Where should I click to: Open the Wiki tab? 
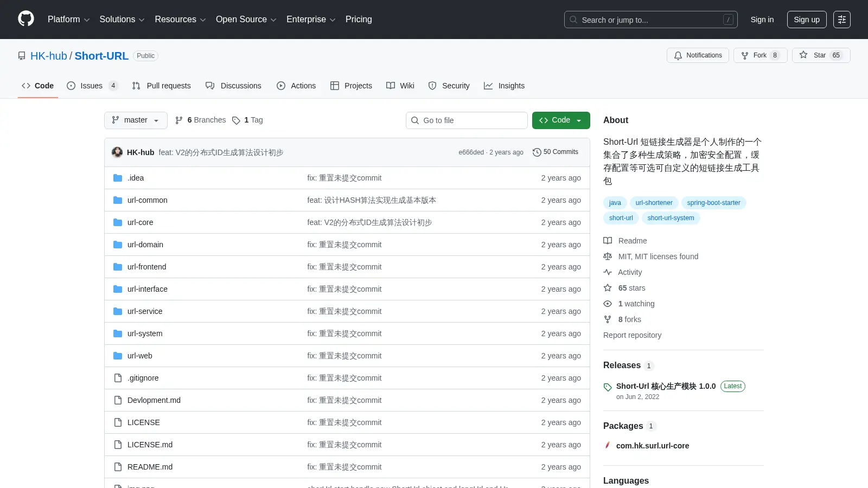point(400,86)
